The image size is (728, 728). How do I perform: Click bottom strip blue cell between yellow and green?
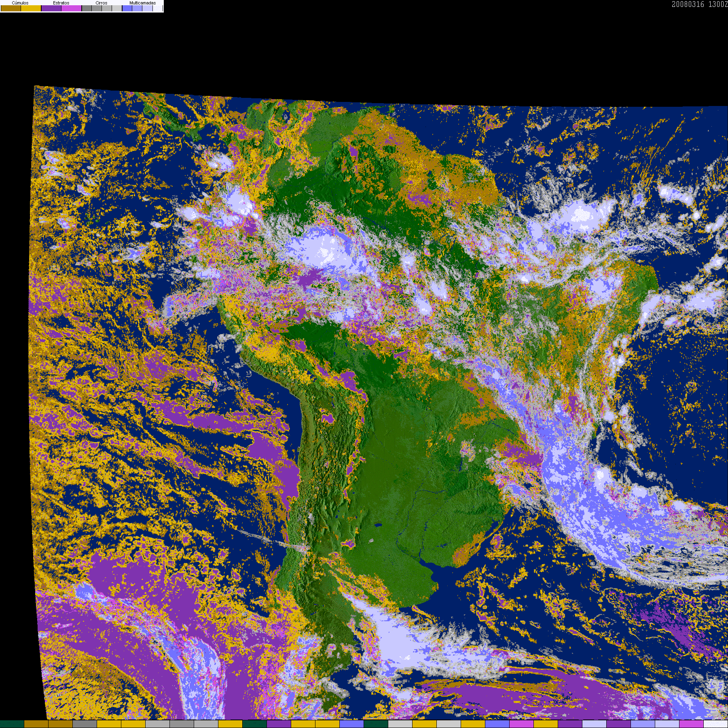point(352,724)
